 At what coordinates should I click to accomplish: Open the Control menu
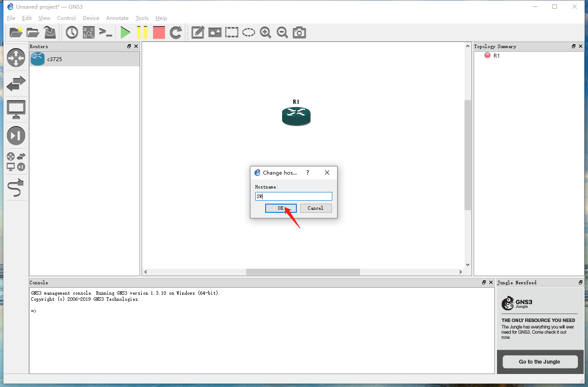point(66,18)
